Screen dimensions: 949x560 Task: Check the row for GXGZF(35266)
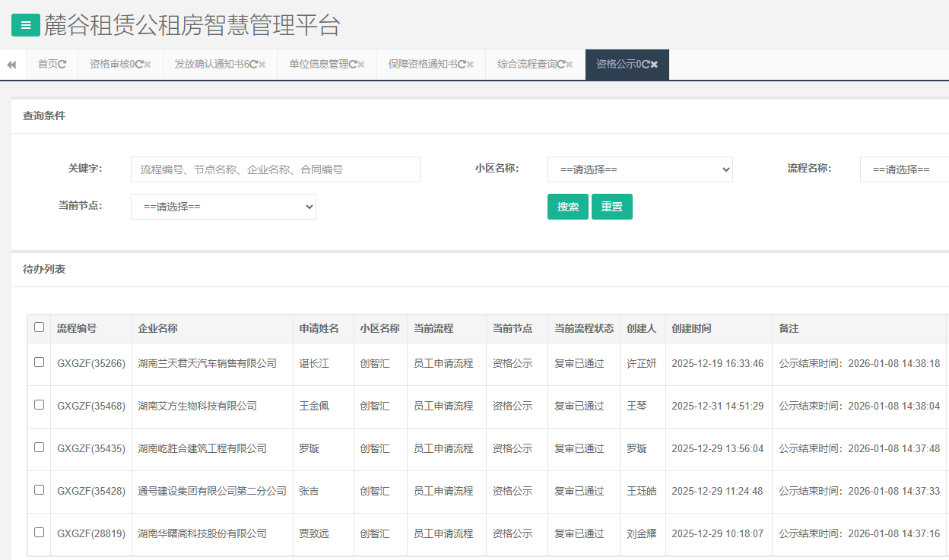[39, 363]
